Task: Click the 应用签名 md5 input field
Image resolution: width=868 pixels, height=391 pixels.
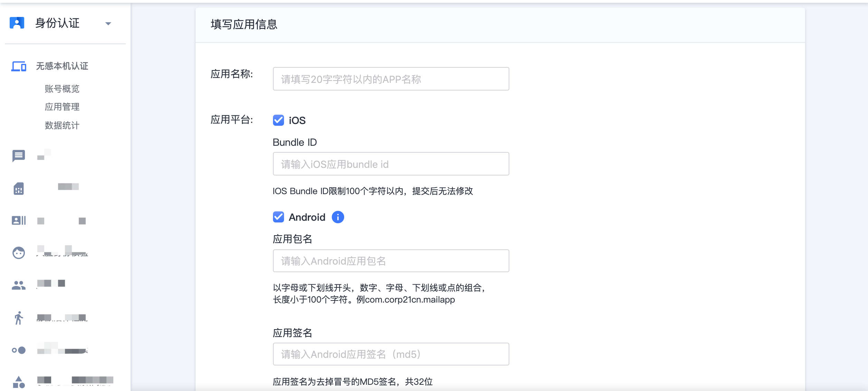Action: coord(391,354)
